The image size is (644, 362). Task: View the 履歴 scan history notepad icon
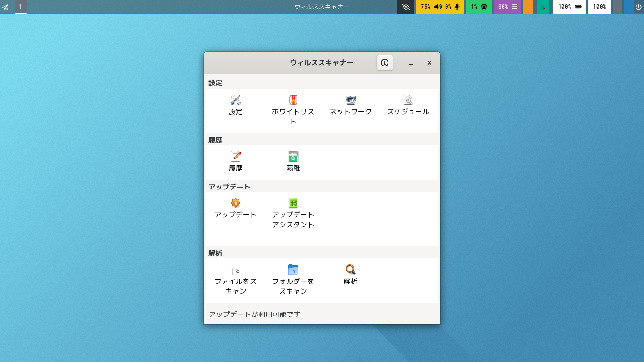point(236,156)
